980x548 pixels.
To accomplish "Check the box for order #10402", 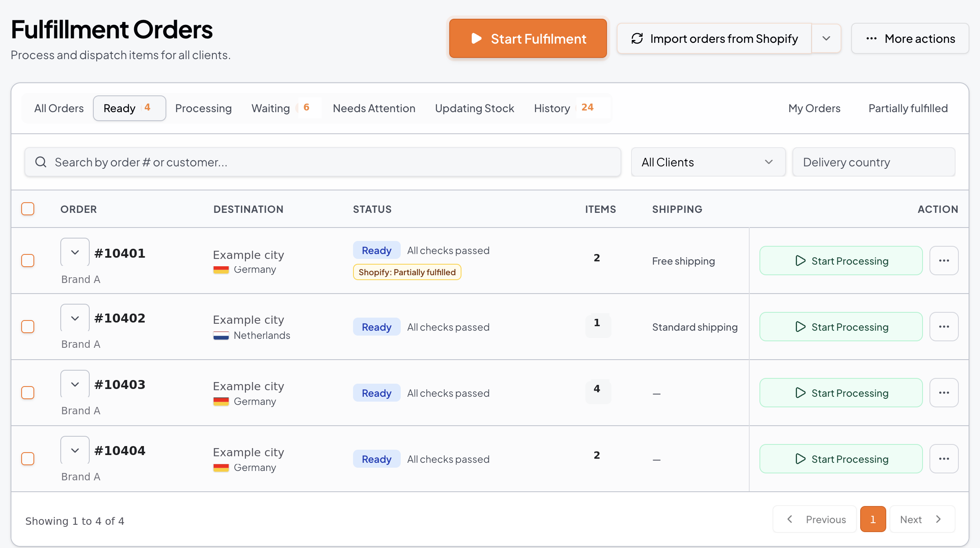I will coord(28,327).
